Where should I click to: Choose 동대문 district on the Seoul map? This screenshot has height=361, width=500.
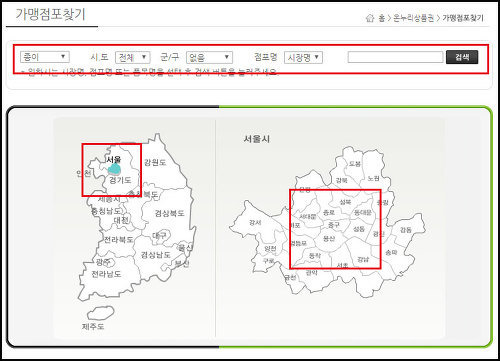click(x=362, y=212)
